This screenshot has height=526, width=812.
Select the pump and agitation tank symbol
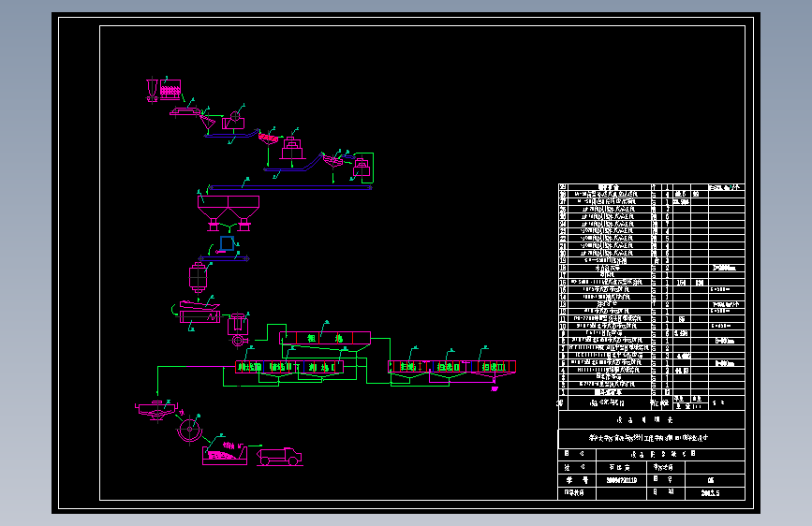[238, 329]
